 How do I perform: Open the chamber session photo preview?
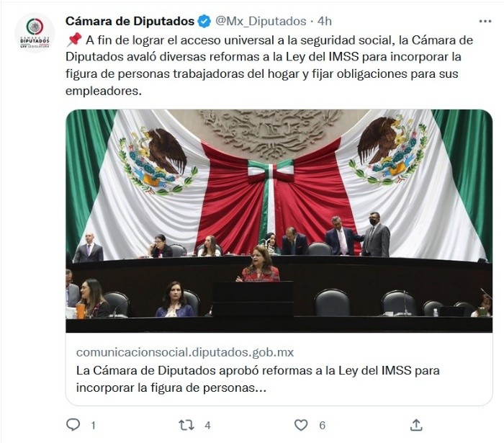(x=279, y=221)
